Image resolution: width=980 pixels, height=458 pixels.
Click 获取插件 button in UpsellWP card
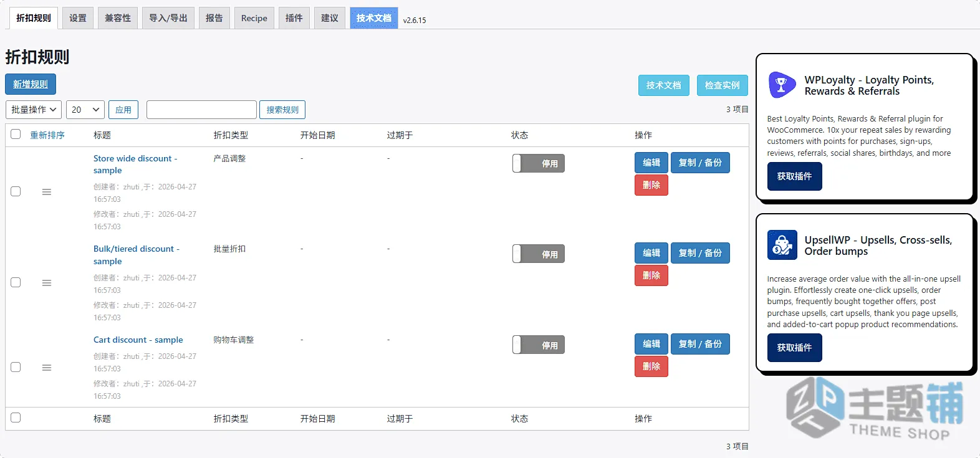coord(795,348)
